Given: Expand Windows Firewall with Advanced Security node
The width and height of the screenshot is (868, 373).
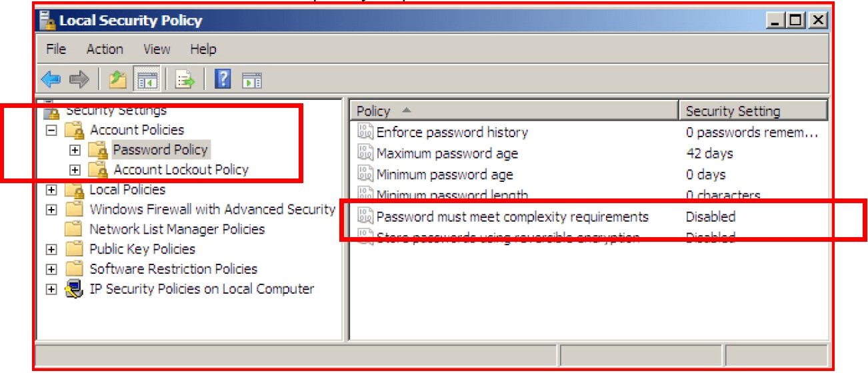Looking at the screenshot, I should point(51,210).
